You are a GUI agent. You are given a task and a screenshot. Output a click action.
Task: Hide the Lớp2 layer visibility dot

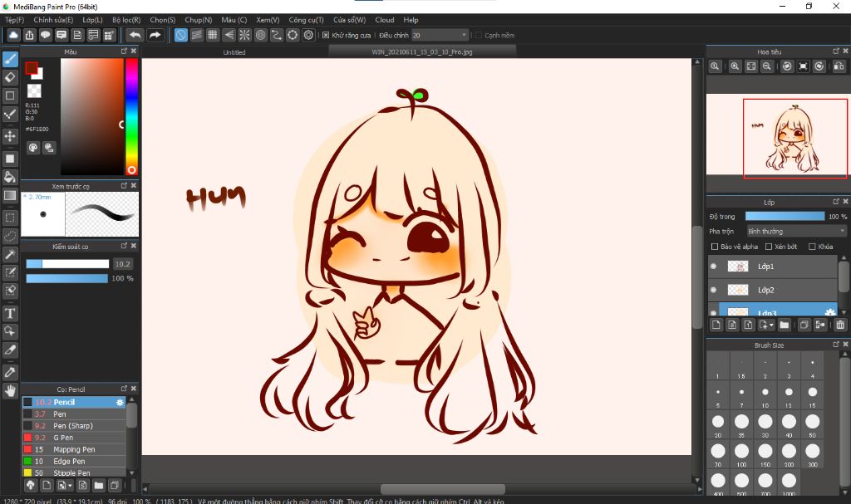pos(713,291)
